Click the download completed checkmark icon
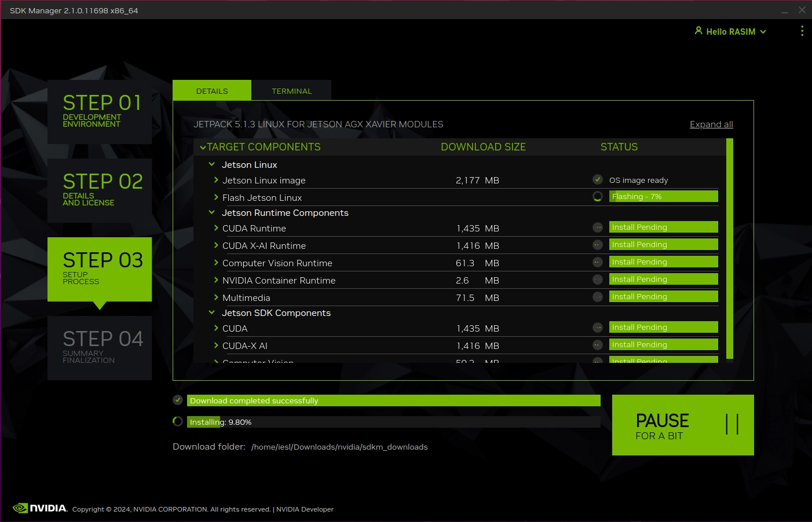This screenshot has height=522, width=812. (x=178, y=400)
